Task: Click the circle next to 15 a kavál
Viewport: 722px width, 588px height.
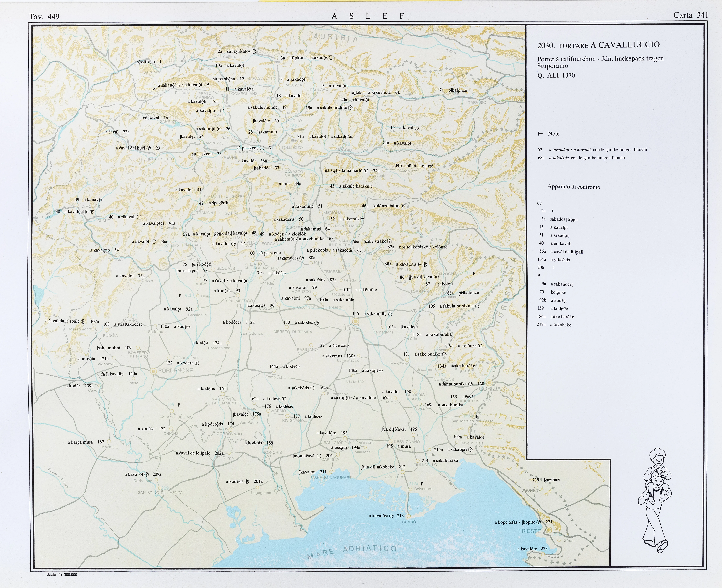Action: tap(417, 128)
